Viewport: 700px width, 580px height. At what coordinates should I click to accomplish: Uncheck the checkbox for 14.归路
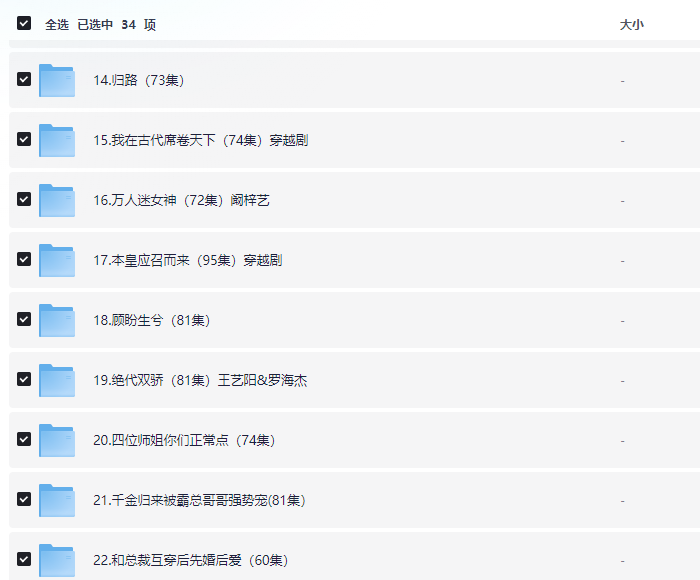point(24,80)
